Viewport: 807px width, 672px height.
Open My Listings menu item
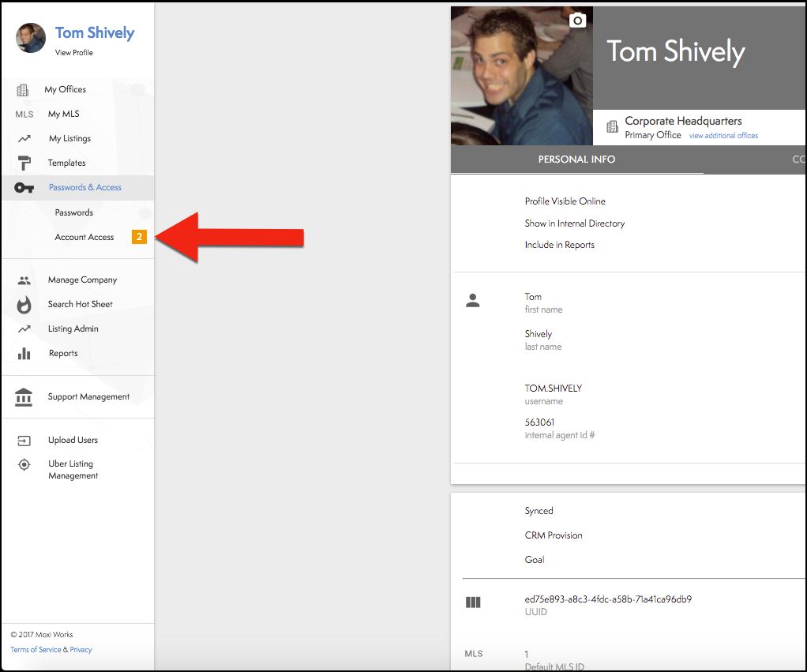pos(69,139)
